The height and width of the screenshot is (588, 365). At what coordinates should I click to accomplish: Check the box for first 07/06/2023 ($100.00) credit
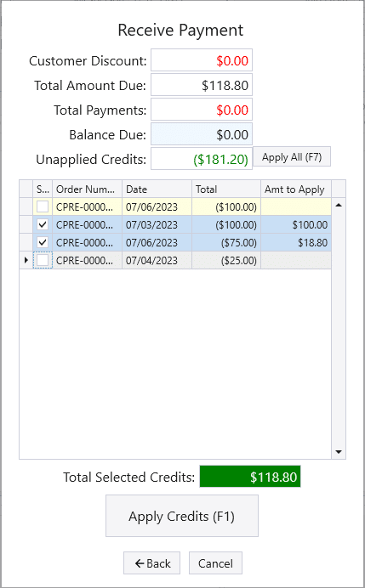click(43, 206)
